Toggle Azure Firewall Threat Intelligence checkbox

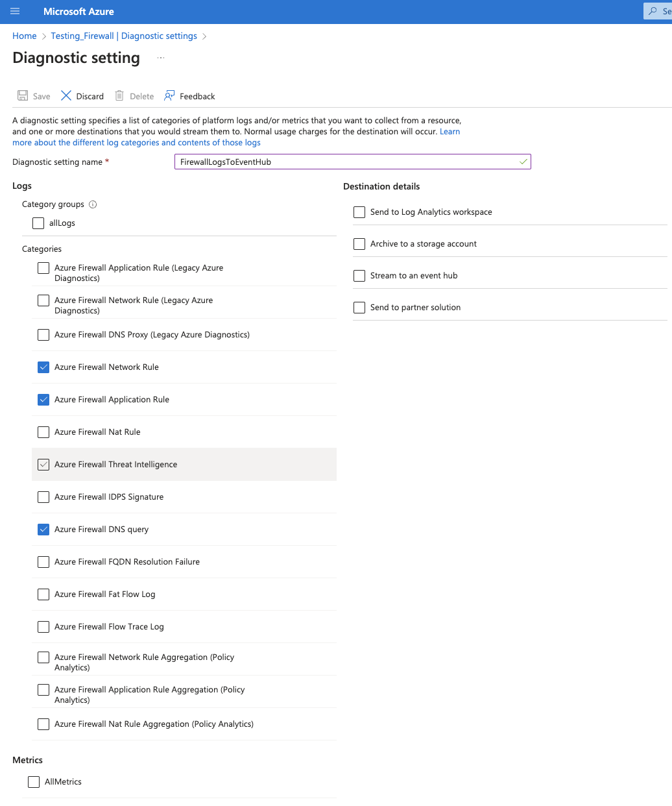click(43, 465)
